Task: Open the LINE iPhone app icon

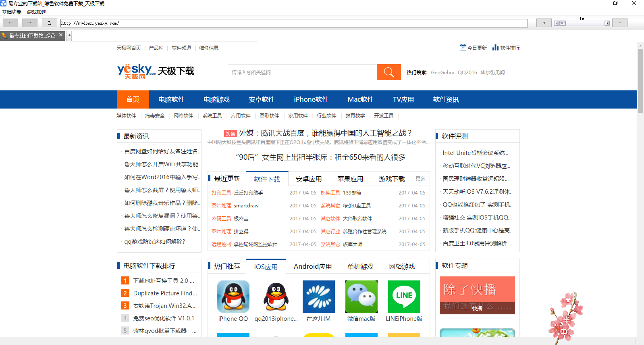Action: tap(404, 297)
